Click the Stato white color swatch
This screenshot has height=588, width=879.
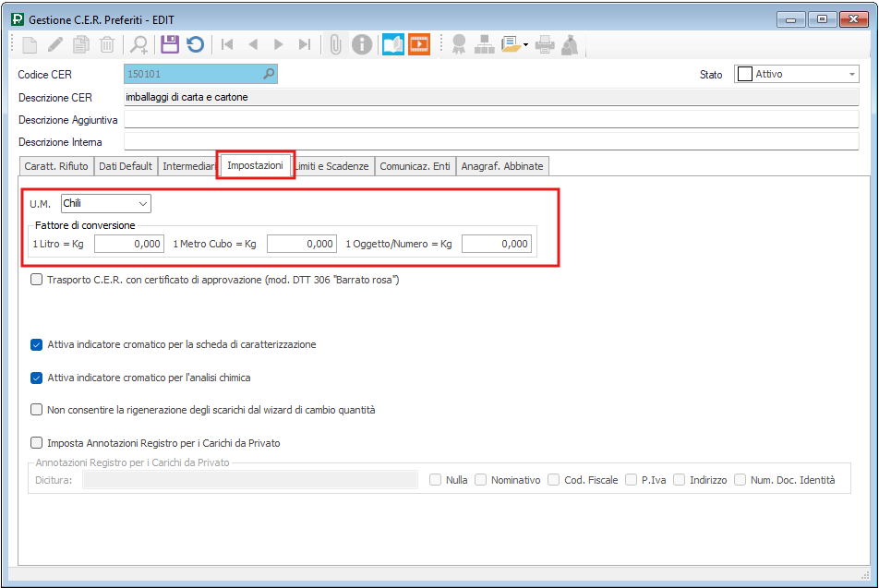pos(743,75)
